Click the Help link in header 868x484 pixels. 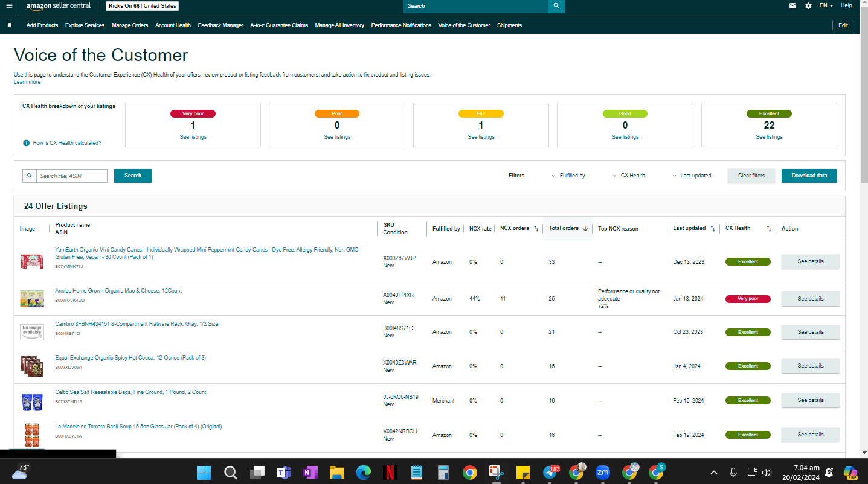pos(846,6)
